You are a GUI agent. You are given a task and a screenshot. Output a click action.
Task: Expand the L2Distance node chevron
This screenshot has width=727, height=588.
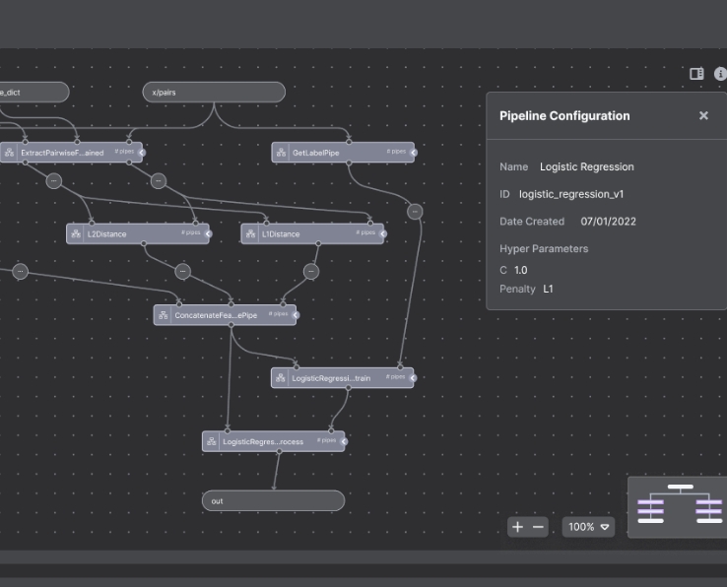(x=206, y=234)
